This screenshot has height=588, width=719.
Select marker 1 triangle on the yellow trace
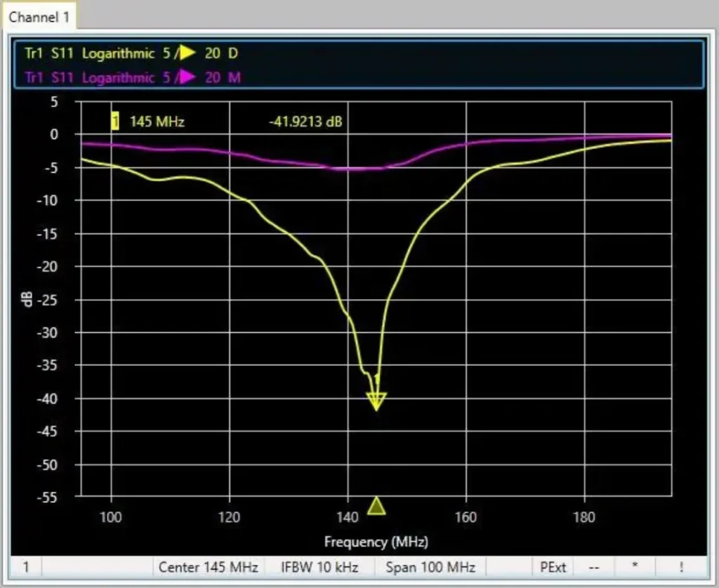pos(376,401)
